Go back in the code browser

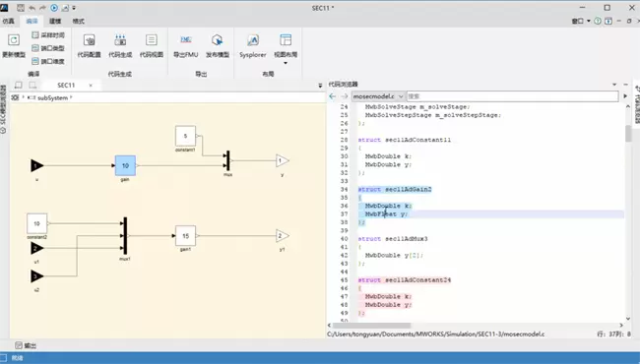point(332,96)
